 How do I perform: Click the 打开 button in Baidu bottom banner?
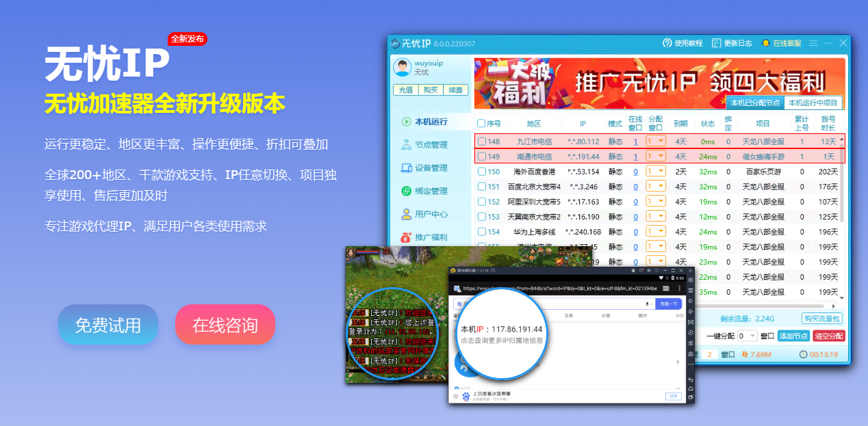point(674,397)
